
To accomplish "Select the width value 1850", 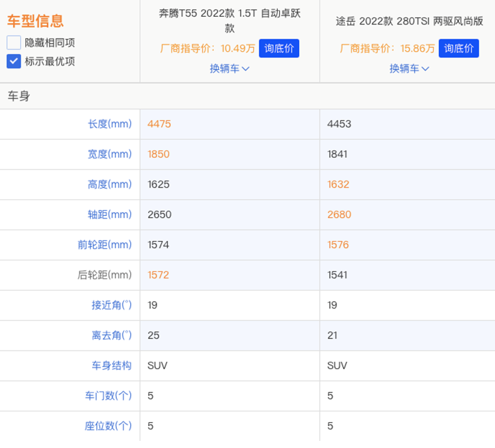I will click(159, 154).
